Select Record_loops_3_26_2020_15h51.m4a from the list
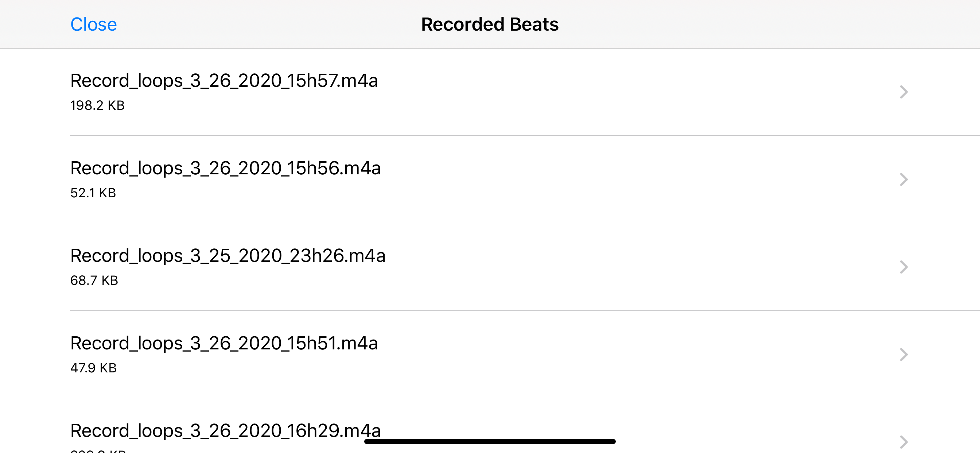Image resolution: width=980 pixels, height=453 pixels. (225, 343)
